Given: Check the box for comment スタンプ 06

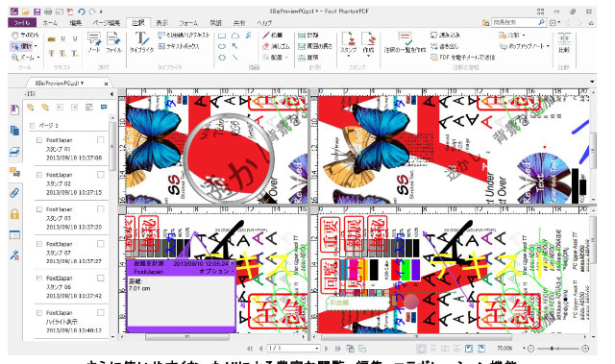Looking at the screenshot, I should click(101, 278).
